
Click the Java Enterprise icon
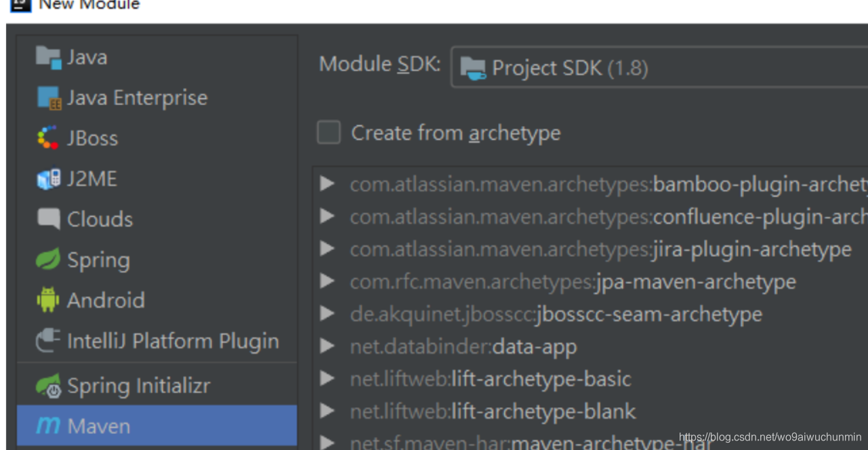[49, 98]
